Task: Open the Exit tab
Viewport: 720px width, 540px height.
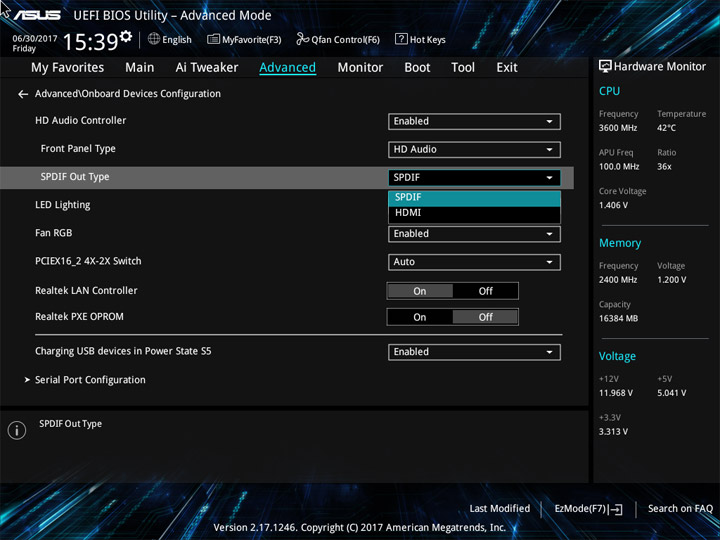Action: coord(507,68)
